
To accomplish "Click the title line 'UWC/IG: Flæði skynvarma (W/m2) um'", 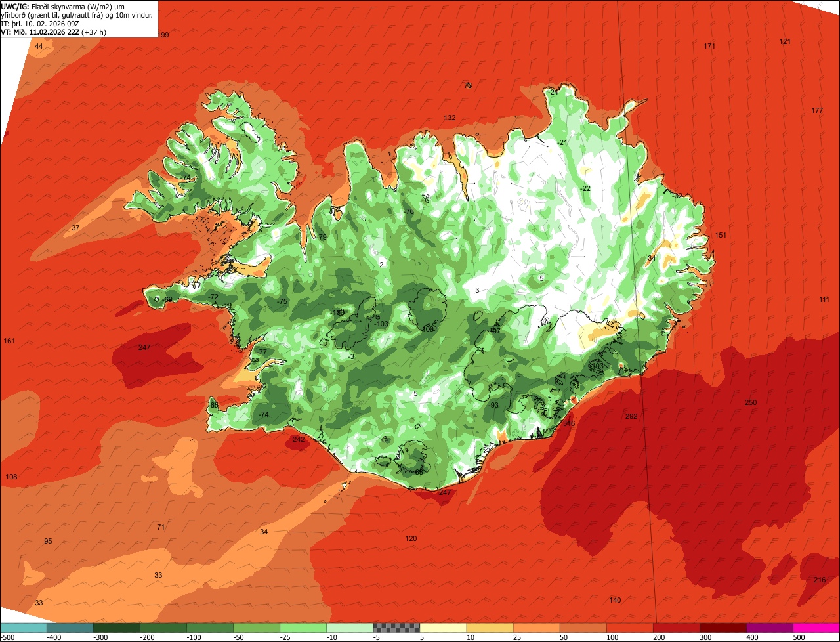I will (63, 6).
